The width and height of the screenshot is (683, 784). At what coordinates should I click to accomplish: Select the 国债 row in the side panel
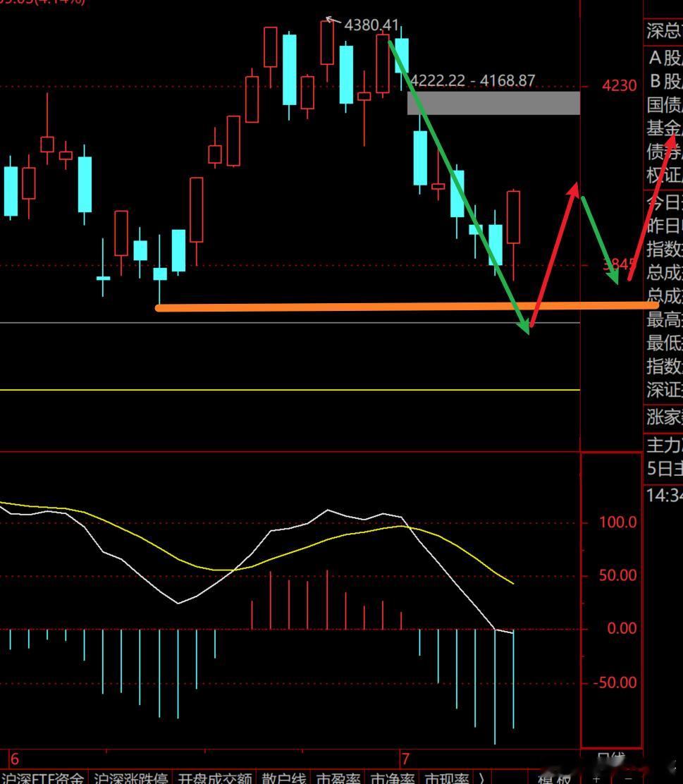click(x=665, y=104)
